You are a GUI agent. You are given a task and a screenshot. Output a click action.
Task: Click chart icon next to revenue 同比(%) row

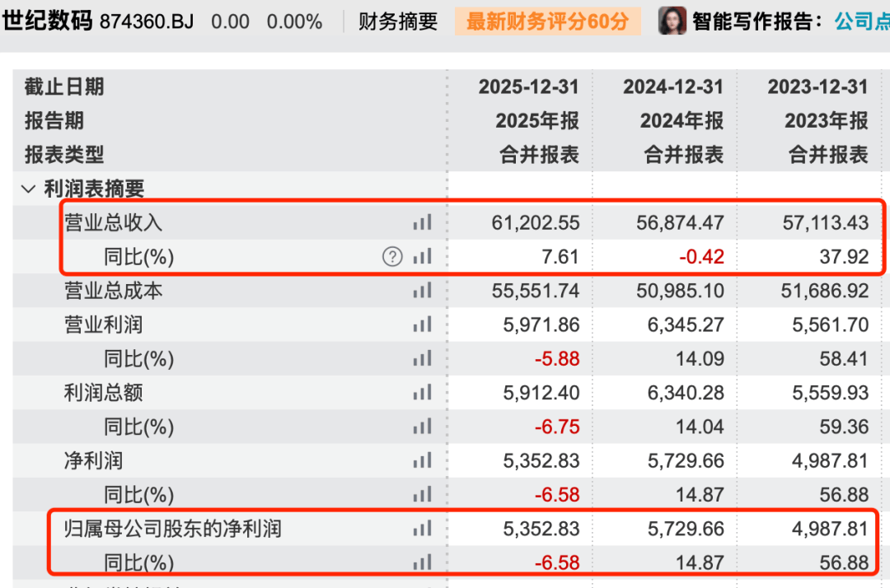click(x=422, y=256)
